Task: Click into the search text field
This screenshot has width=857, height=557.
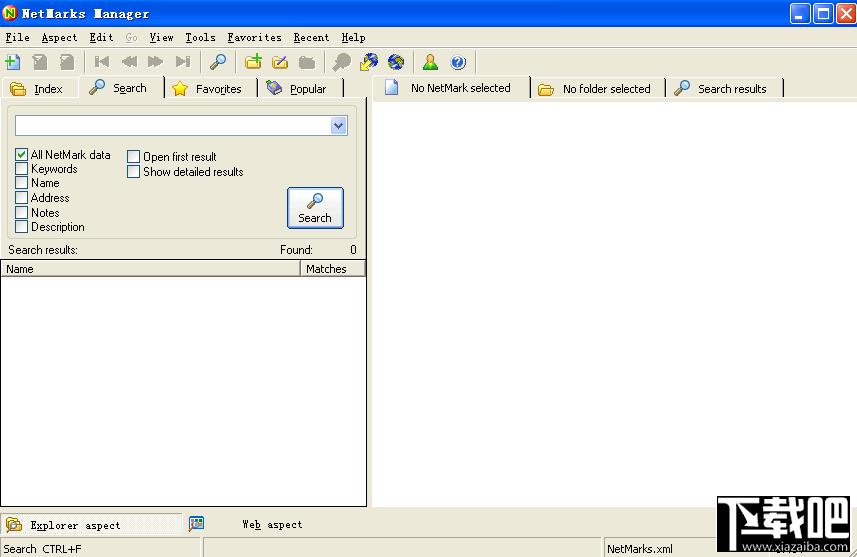Action: [173, 126]
